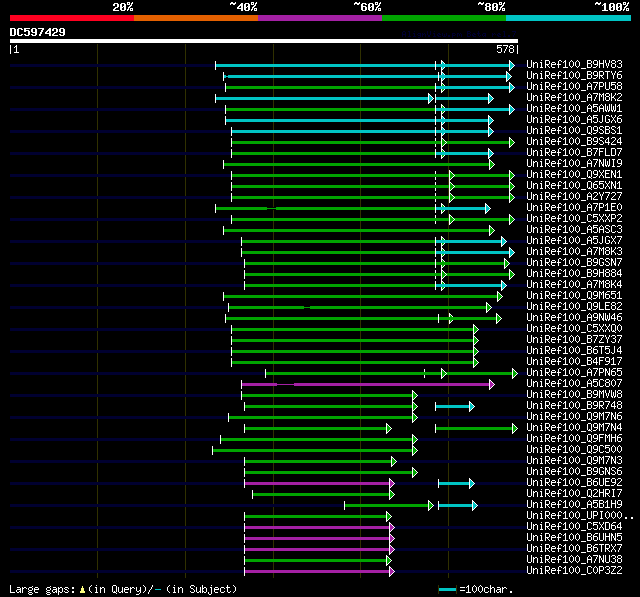Click the UniRef100_Q9M7N4 name
This screenshot has width=640, height=597.
click(x=574, y=428)
